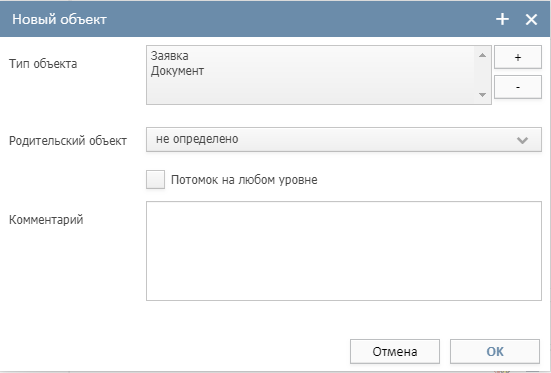Select Документ in the object type list
This screenshot has height=373, width=551.
click(177, 71)
